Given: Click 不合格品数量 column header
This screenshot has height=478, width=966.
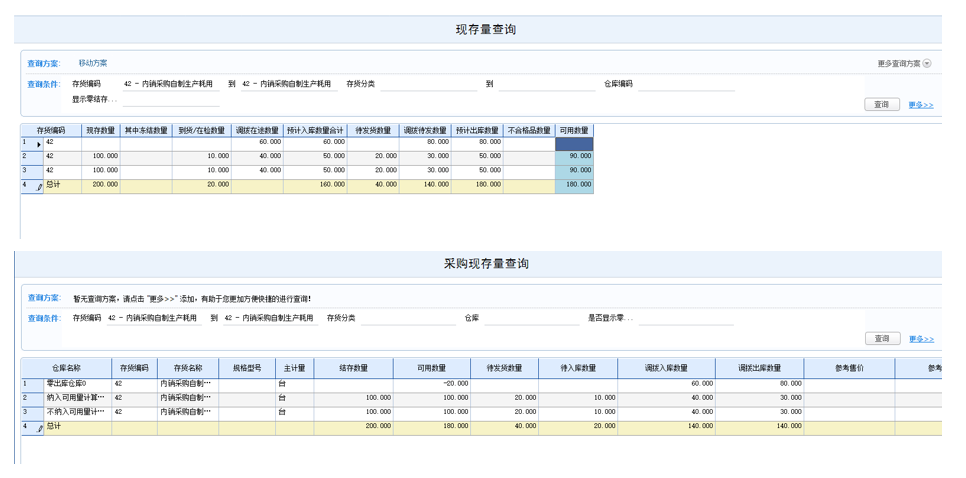Looking at the screenshot, I should tap(529, 131).
